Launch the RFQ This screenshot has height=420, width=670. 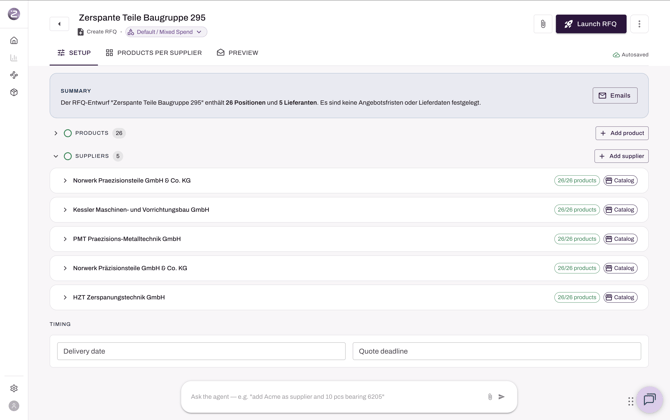coord(591,24)
